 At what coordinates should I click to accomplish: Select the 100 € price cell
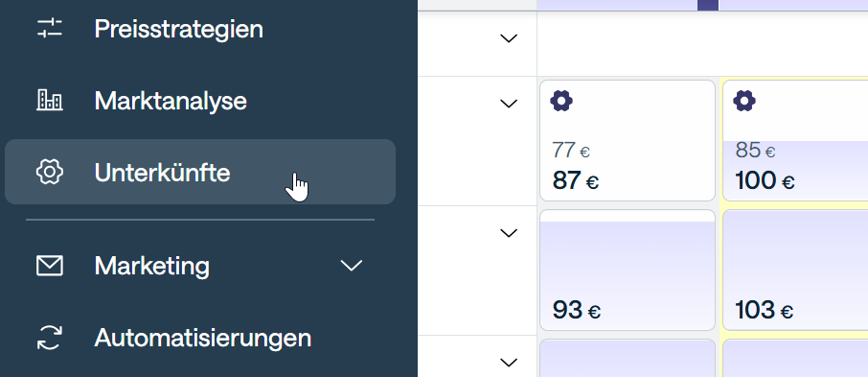[795, 141]
